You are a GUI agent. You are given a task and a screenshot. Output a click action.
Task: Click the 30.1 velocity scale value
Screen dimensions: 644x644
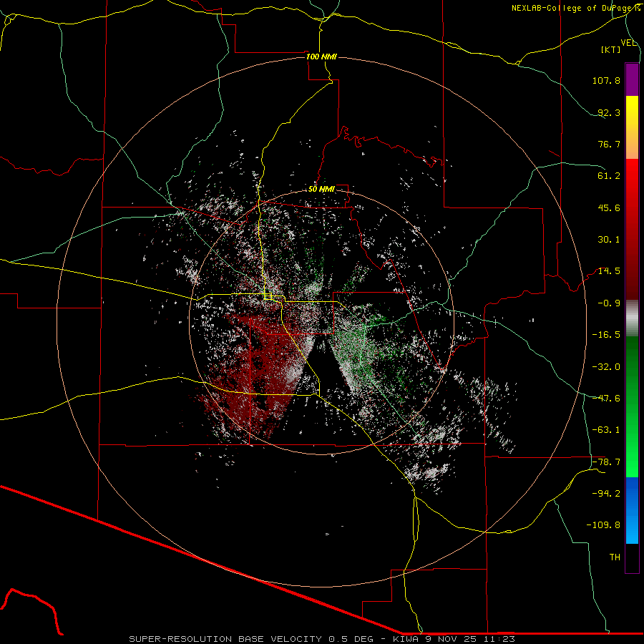point(609,240)
